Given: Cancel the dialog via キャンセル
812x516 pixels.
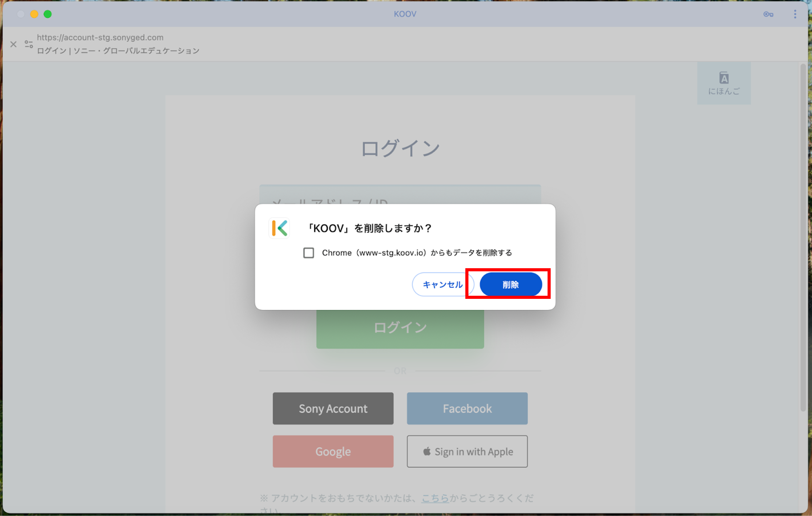Looking at the screenshot, I should point(443,284).
